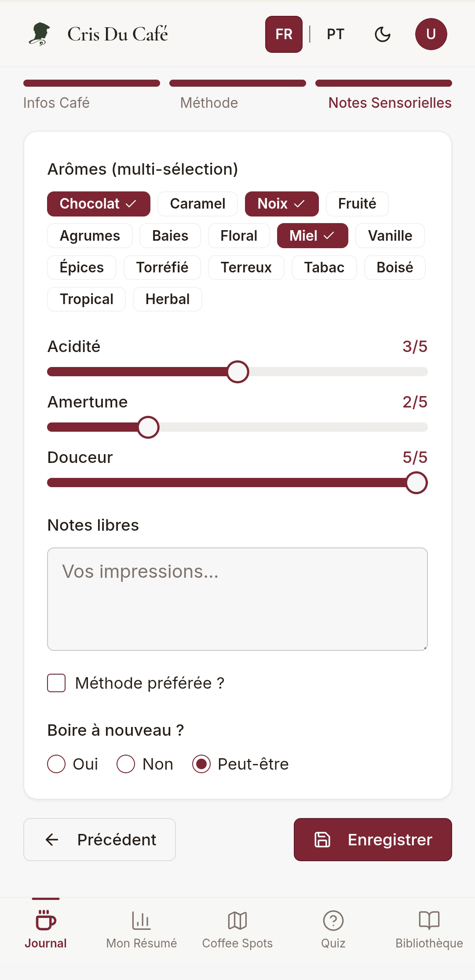Deselect the Chocolat aroma chip
The height and width of the screenshot is (980, 475).
pyautogui.click(x=99, y=204)
